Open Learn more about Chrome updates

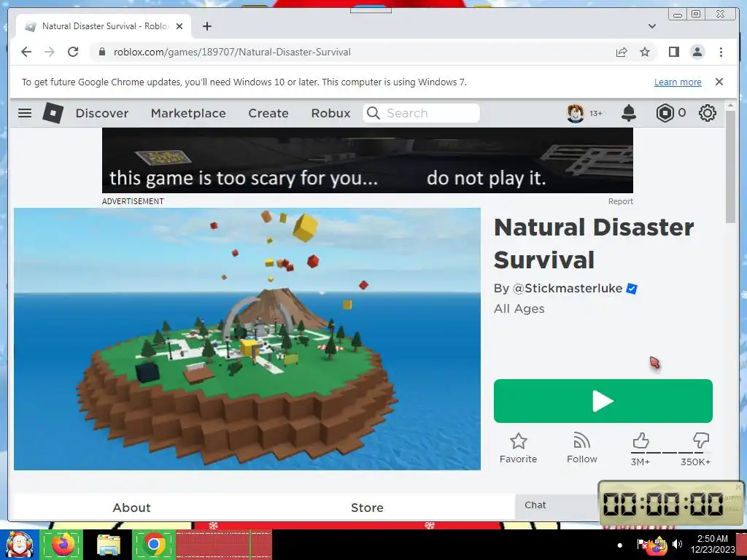click(x=678, y=82)
